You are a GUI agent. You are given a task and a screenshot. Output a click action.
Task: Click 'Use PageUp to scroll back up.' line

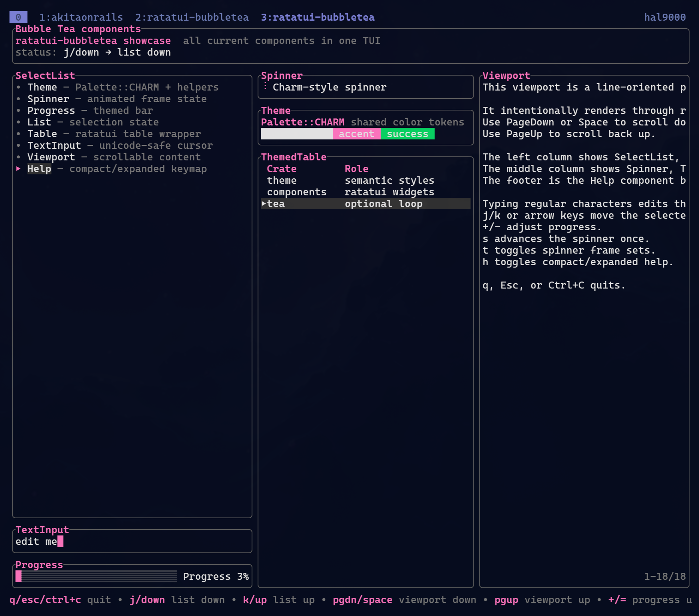pyautogui.click(x=569, y=134)
